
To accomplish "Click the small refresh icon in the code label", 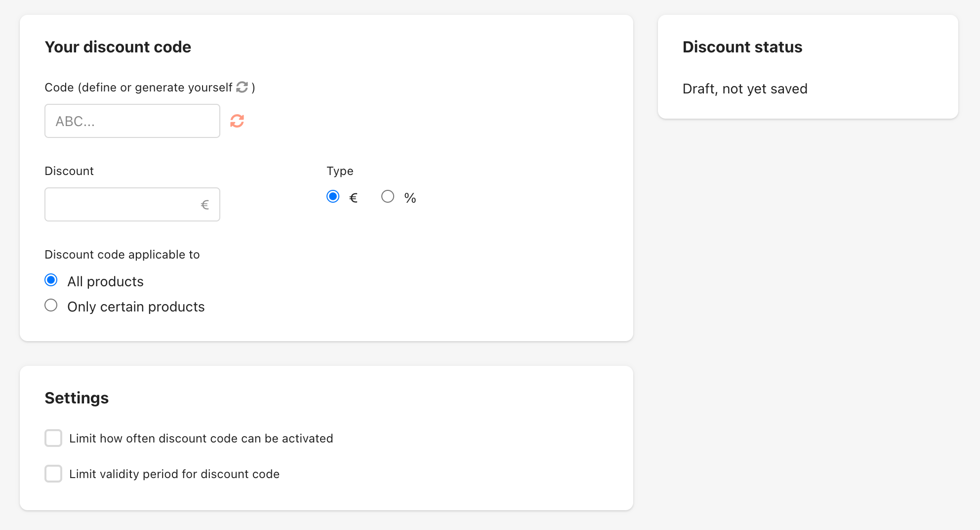I will [242, 87].
